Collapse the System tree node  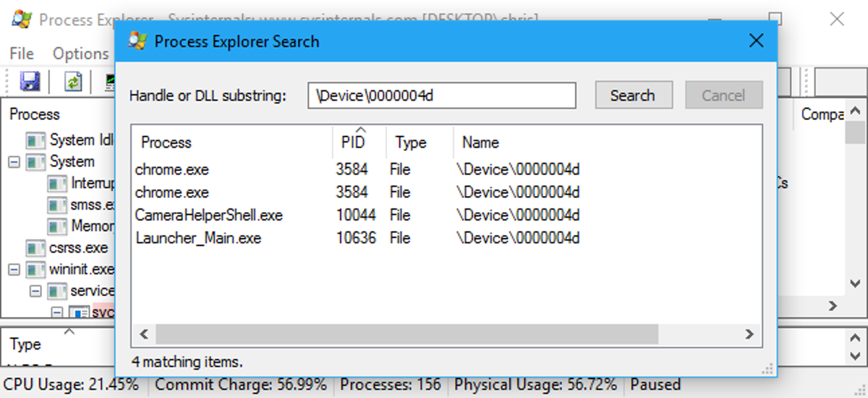point(14,161)
